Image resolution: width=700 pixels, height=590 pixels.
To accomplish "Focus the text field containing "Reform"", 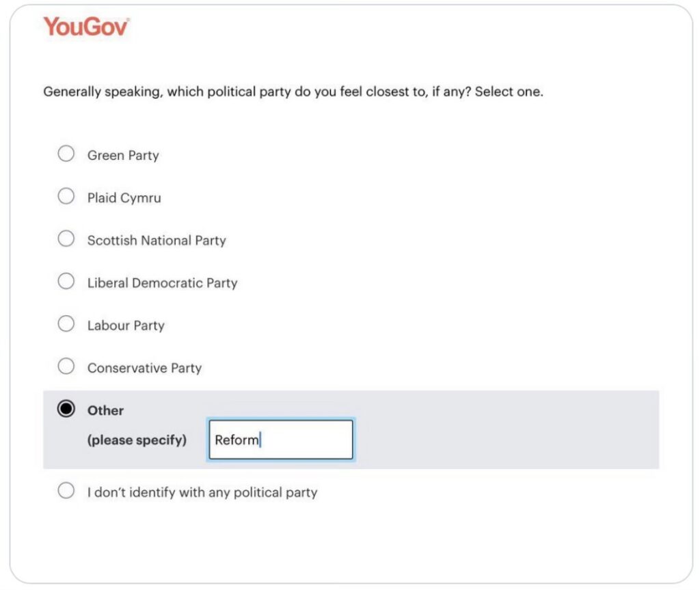I will (x=280, y=440).
